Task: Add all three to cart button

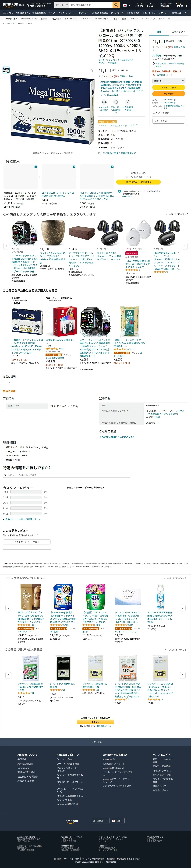Action: pos(138,182)
